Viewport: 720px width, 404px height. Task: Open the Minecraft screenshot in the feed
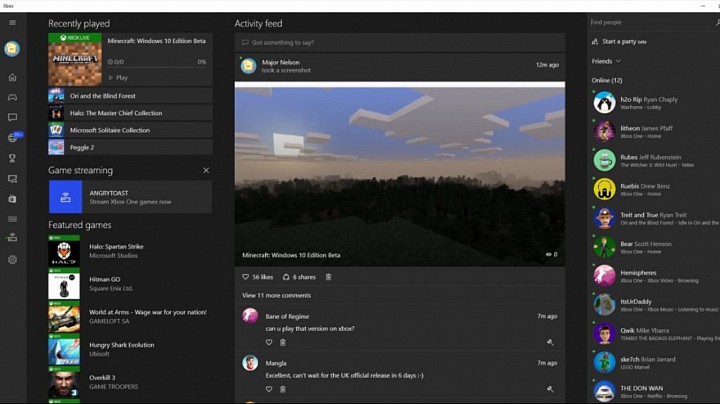coord(400,174)
